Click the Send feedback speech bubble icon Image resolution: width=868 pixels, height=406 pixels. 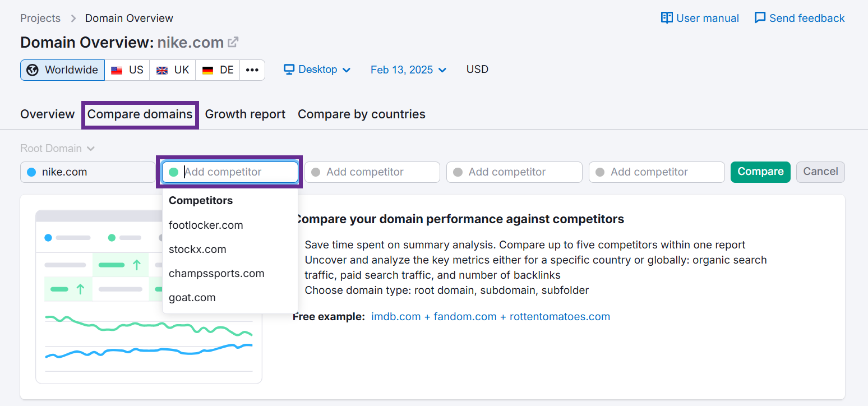click(x=760, y=18)
